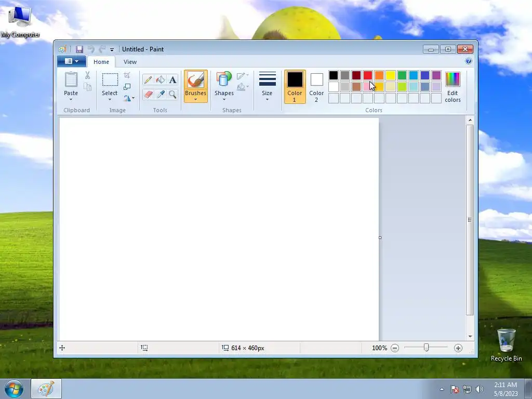This screenshot has width=532, height=399.
Task: Click the canvas right-edge resize handle
Action: (380, 237)
